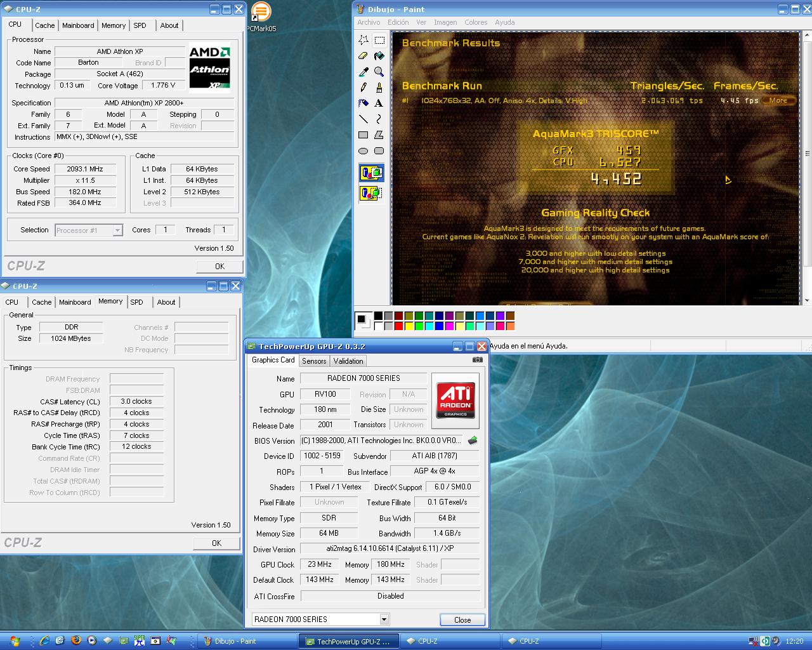812x650 pixels.
Task: Select the Free-Form Select tool in Paint
Action: pyautogui.click(x=363, y=40)
